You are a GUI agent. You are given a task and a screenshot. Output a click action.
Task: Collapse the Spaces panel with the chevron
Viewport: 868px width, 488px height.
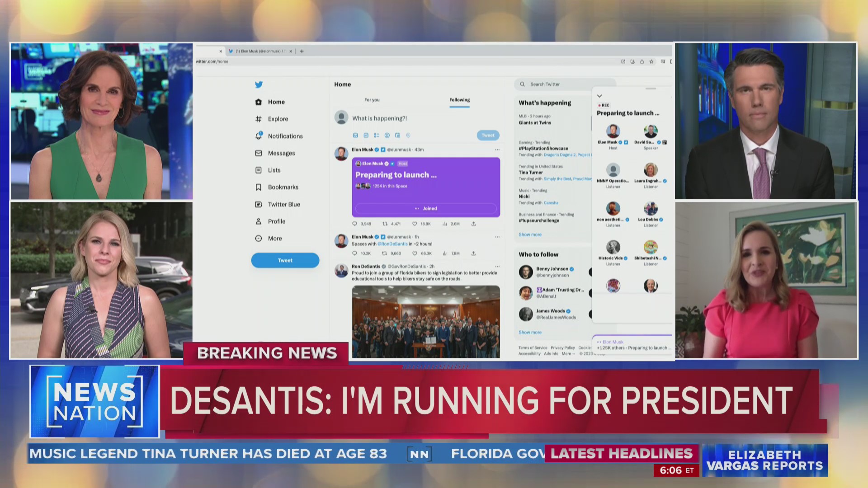[x=599, y=96]
